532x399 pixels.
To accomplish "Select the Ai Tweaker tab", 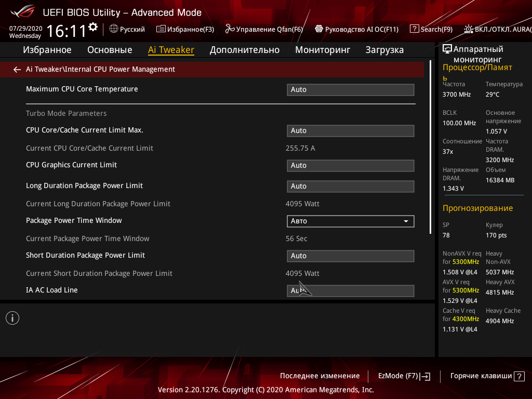I will pos(171,50).
